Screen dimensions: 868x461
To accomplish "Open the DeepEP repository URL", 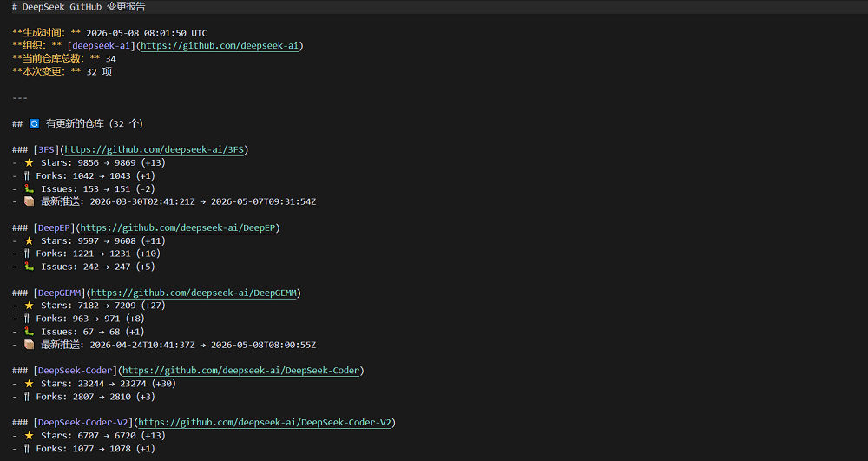I will [x=178, y=227].
